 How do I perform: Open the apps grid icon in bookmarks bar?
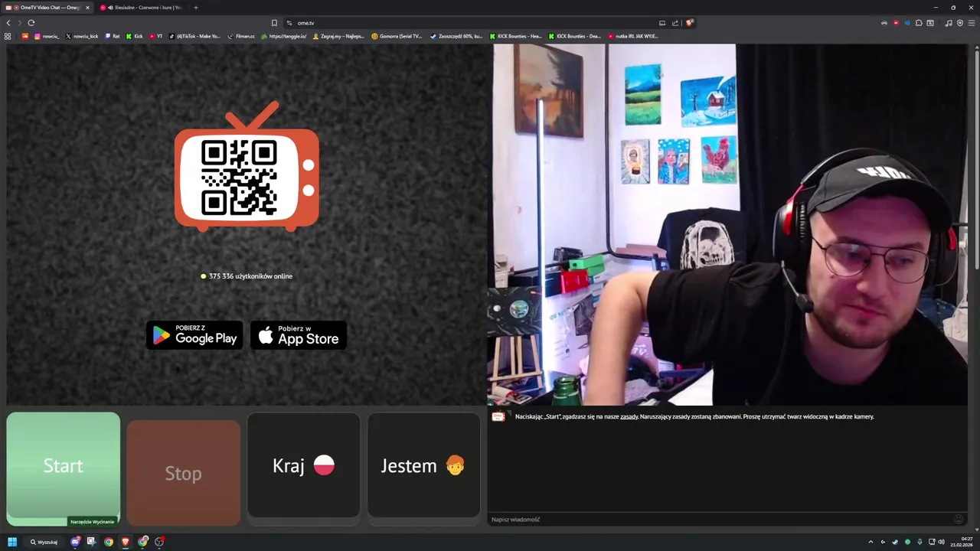[8, 36]
